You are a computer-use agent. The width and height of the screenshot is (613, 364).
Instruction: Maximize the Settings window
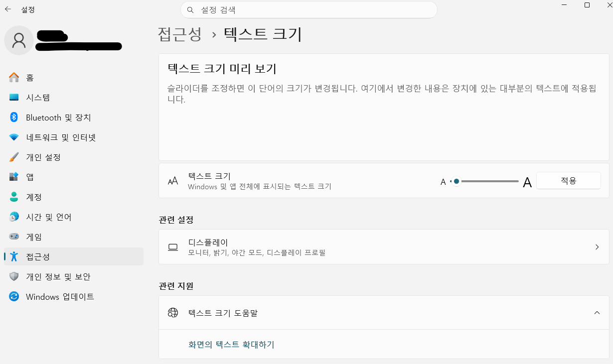tap(587, 5)
